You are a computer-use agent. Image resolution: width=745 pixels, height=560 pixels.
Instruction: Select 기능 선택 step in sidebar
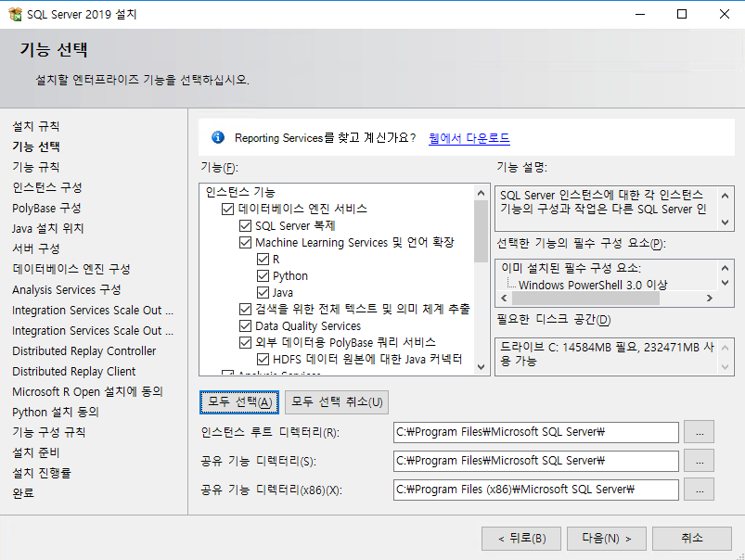pyautogui.click(x=35, y=146)
